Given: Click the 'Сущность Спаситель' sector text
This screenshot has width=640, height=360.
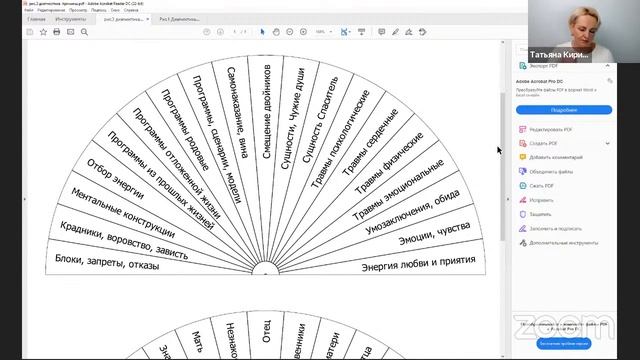Looking at the screenshot, I should [320, 120].
